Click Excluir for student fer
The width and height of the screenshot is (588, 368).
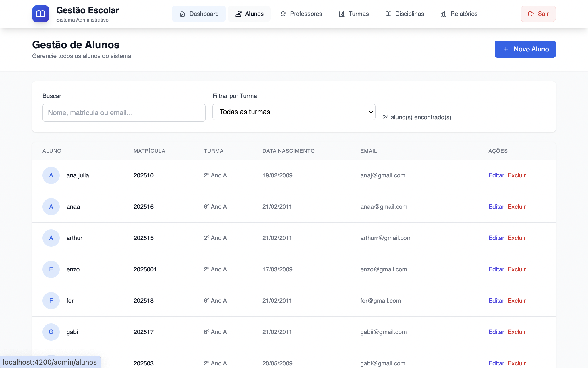coord(517,301)
